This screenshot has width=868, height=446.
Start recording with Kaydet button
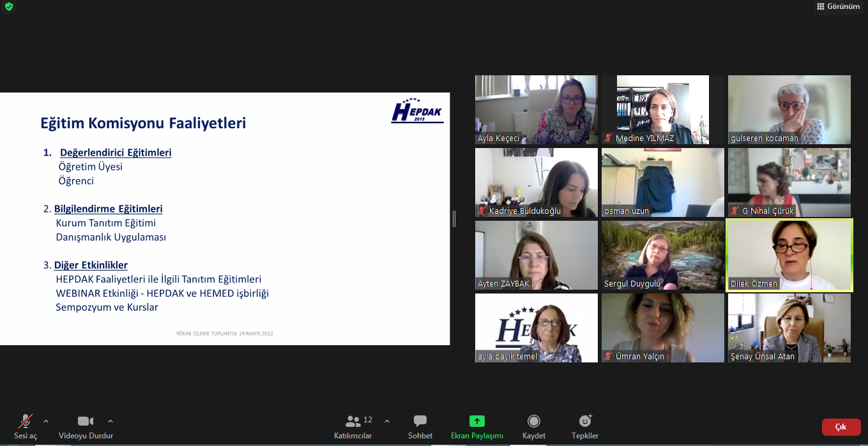tap(533, 426)
